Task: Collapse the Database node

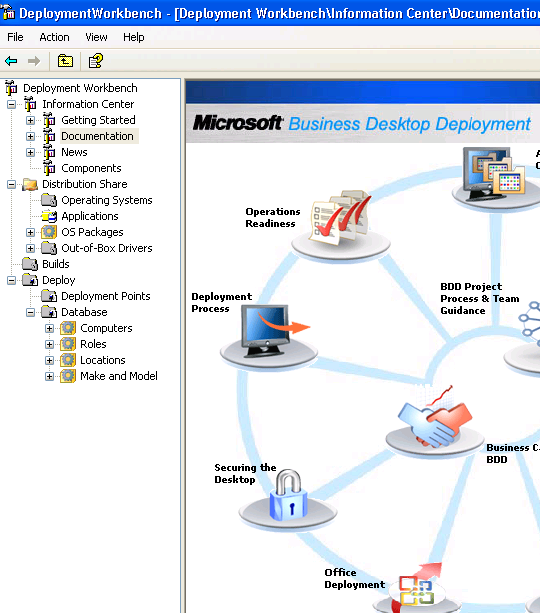Action: 30,313
